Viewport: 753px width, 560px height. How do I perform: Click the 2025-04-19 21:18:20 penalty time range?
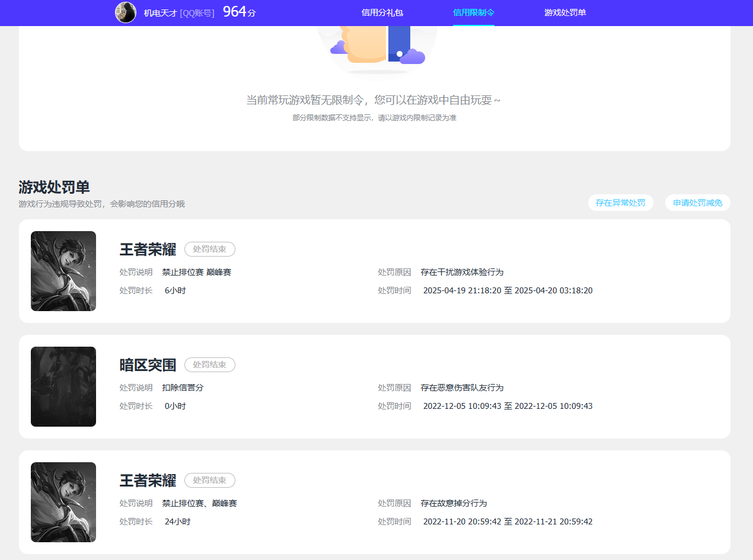click(x=508, y=290)
